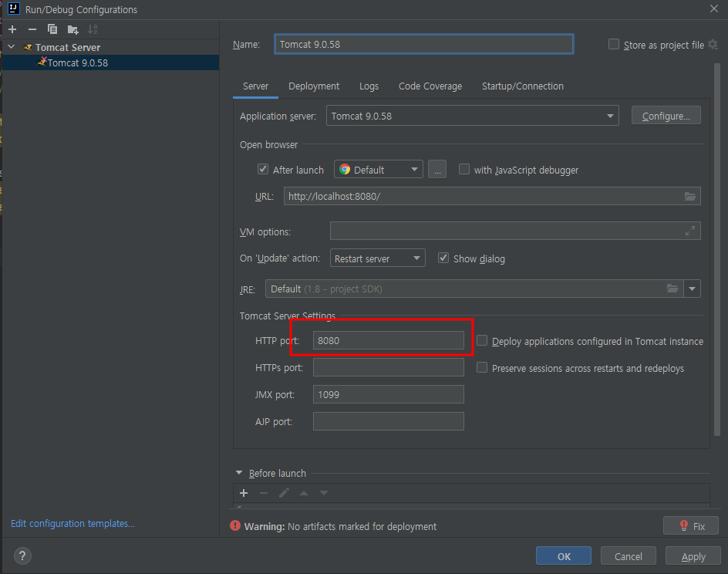
Task: Collapse the Before launch section
Action: pyautogui.click(x=239, y=473)
